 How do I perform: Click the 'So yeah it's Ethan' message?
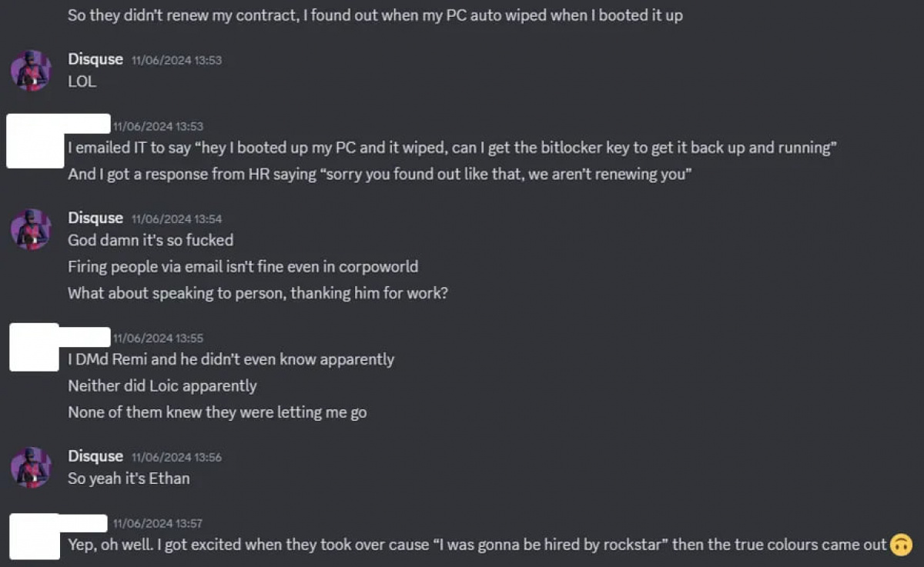click(x=129, y=479)
